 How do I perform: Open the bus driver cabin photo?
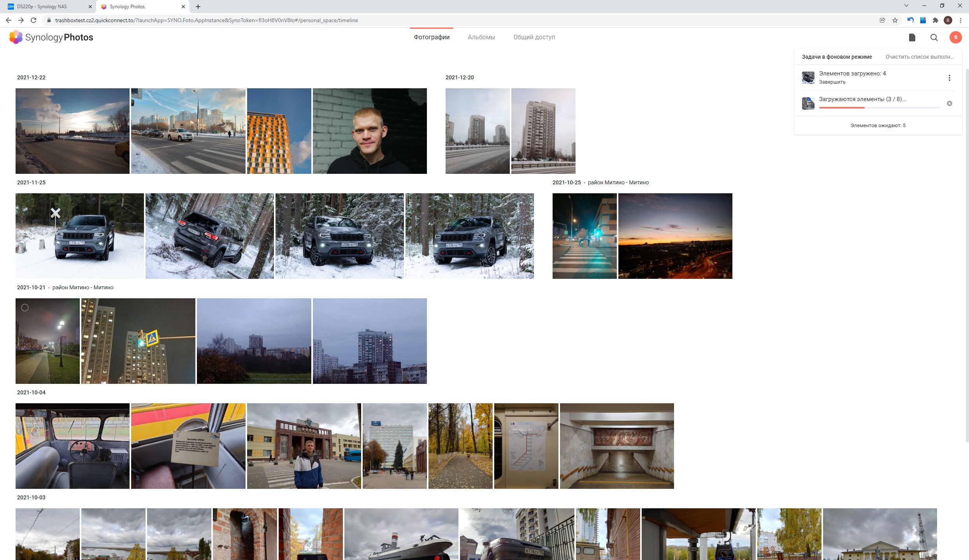coord(72,446)
